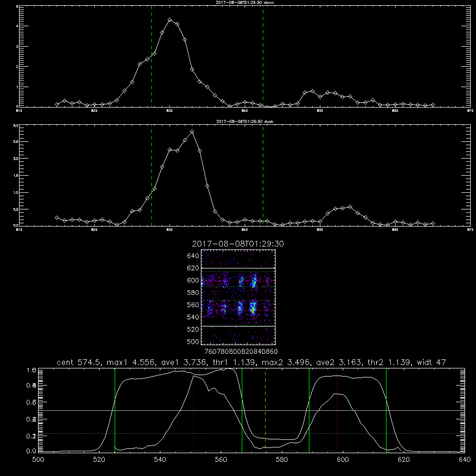Click the '840' x-axis label of dawn plot
Image resolution: width=476 pixels, height=476 pixels.
click(245, 111)
